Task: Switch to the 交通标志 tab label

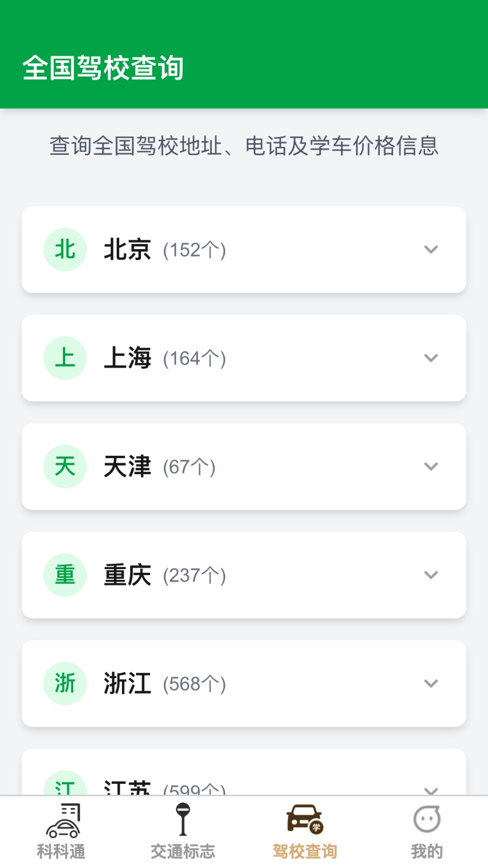Action: coord(183,852)
